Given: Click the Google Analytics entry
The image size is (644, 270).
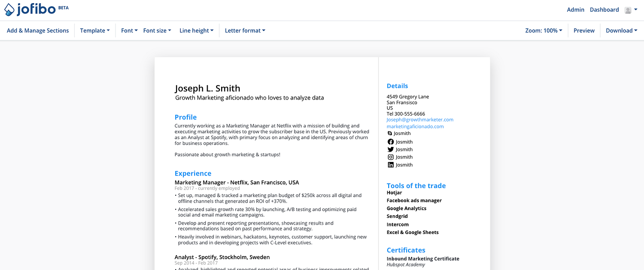Looking at the screenshot, I should pos(407,208).
